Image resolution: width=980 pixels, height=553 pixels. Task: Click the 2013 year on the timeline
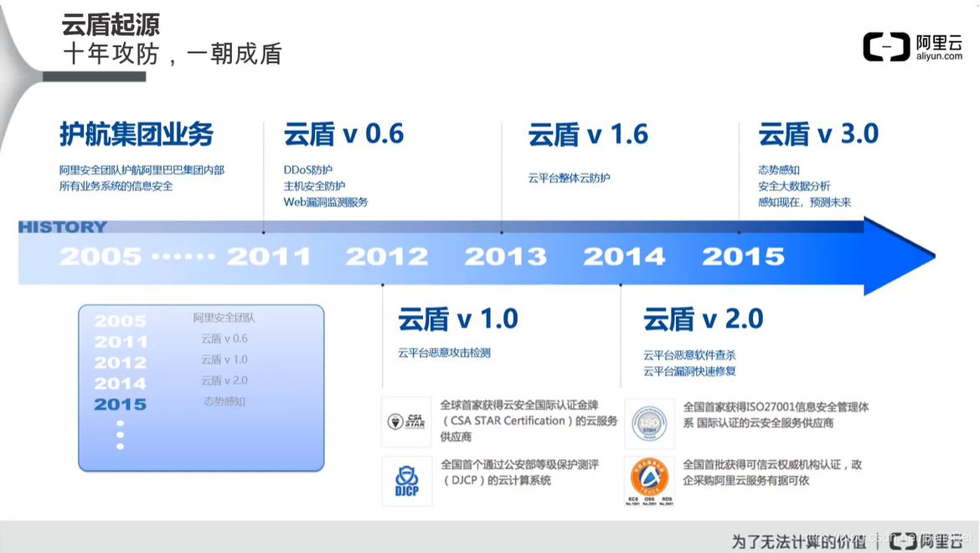506,256
